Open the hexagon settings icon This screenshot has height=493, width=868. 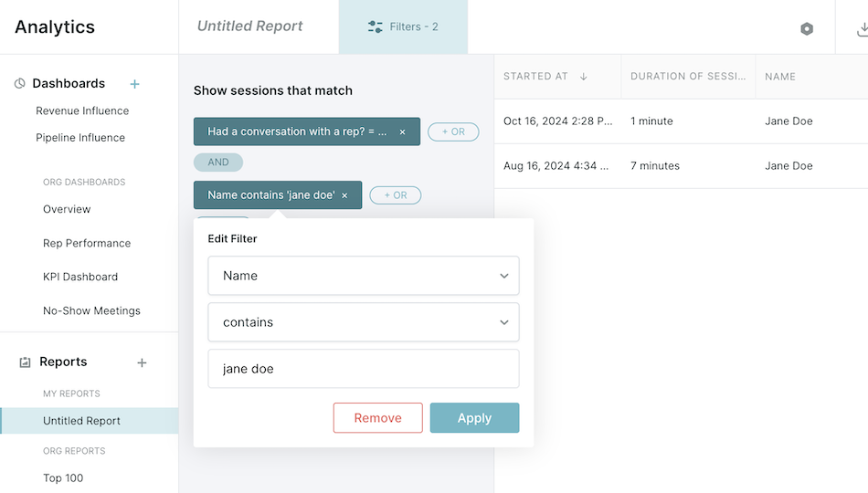(x=807, y=28)
